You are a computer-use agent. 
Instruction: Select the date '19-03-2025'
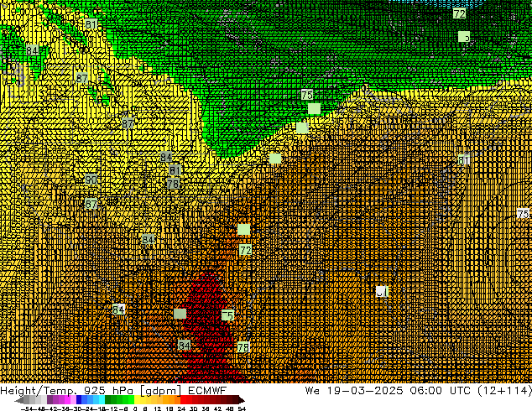point(365,391)
